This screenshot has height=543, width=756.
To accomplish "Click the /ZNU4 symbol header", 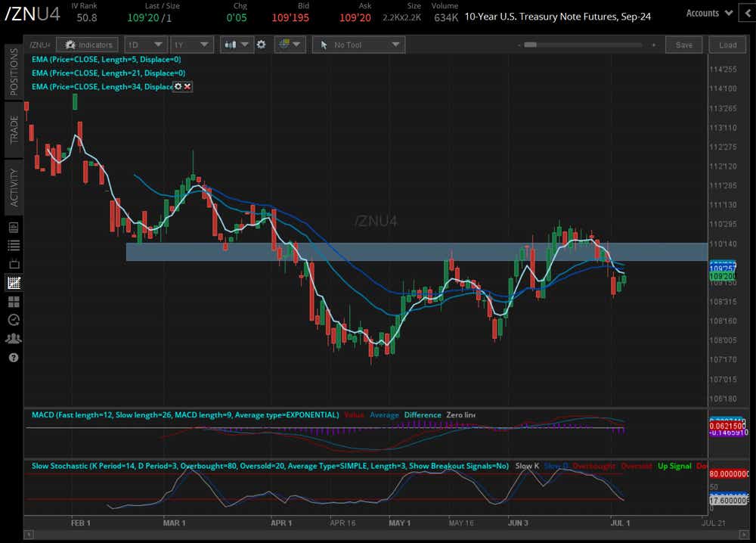I will coord(33,14).
